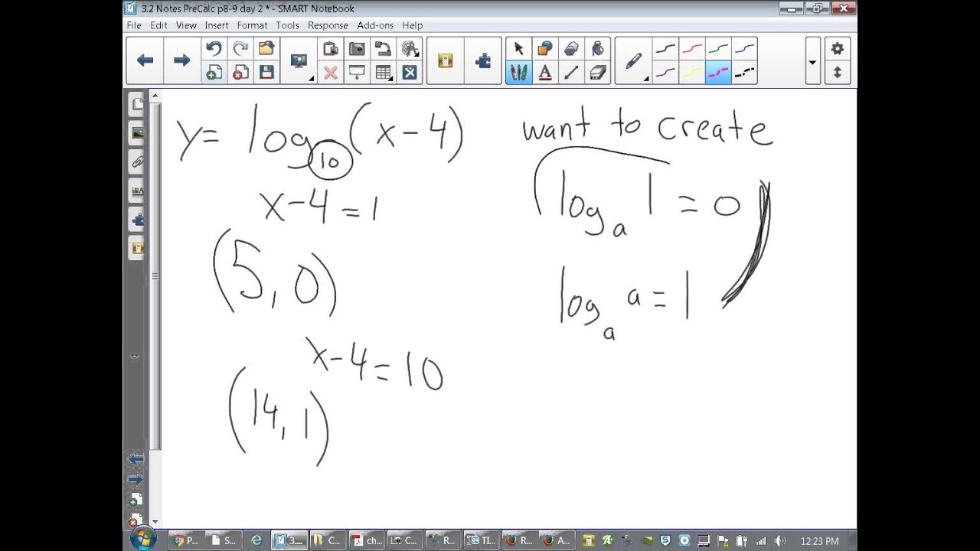Open the Attachments paperclip sidebar tab

137,161
